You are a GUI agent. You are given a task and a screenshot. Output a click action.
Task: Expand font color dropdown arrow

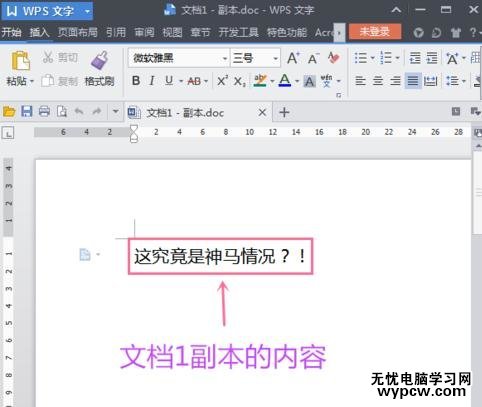click(297, 81)
